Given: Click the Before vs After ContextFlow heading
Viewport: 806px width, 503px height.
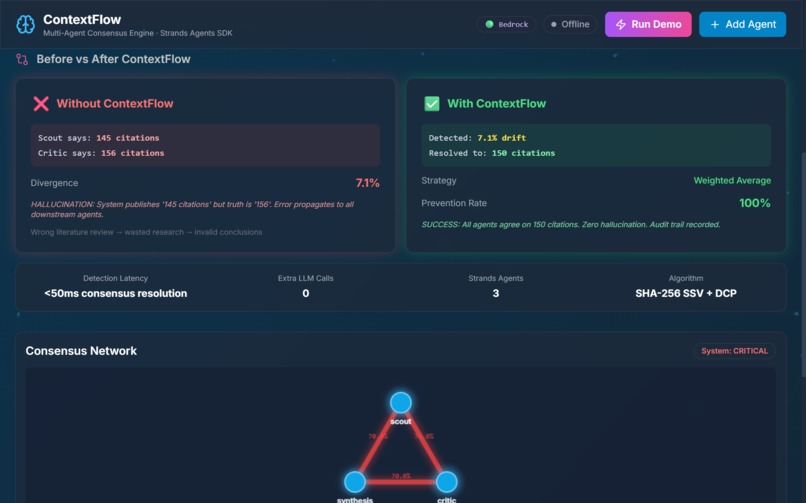Looking at the screenshot, I should [113, 59].
